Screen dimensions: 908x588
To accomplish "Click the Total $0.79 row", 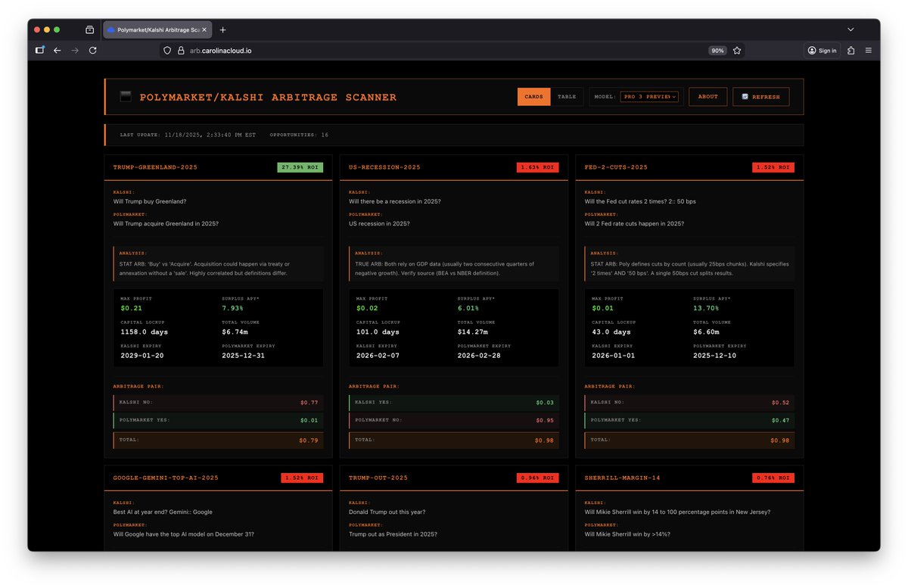I will pos(218,440).
